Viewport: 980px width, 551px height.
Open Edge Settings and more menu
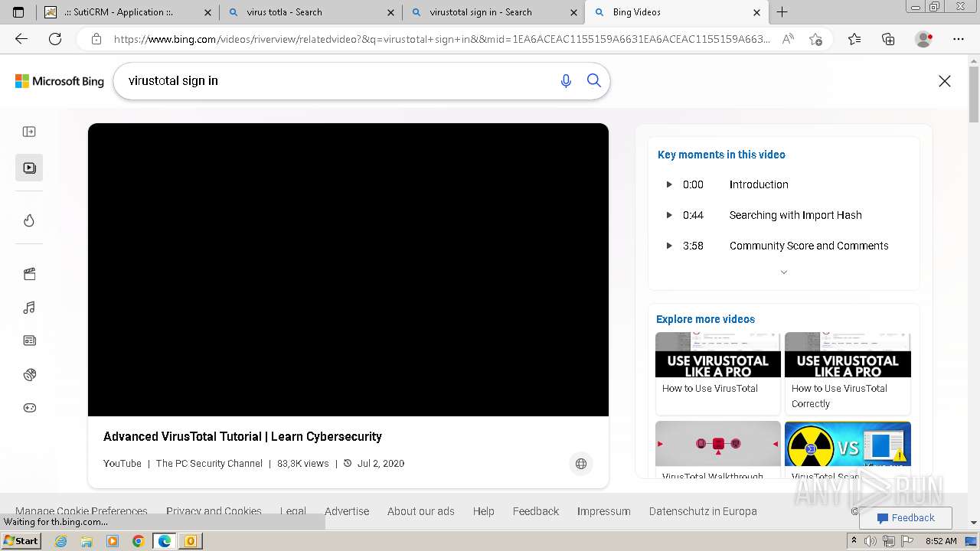click(959, 39)
